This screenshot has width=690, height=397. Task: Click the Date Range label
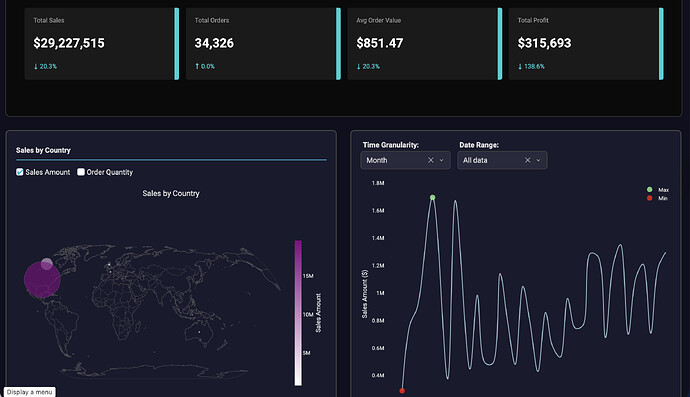click(479, 145)
